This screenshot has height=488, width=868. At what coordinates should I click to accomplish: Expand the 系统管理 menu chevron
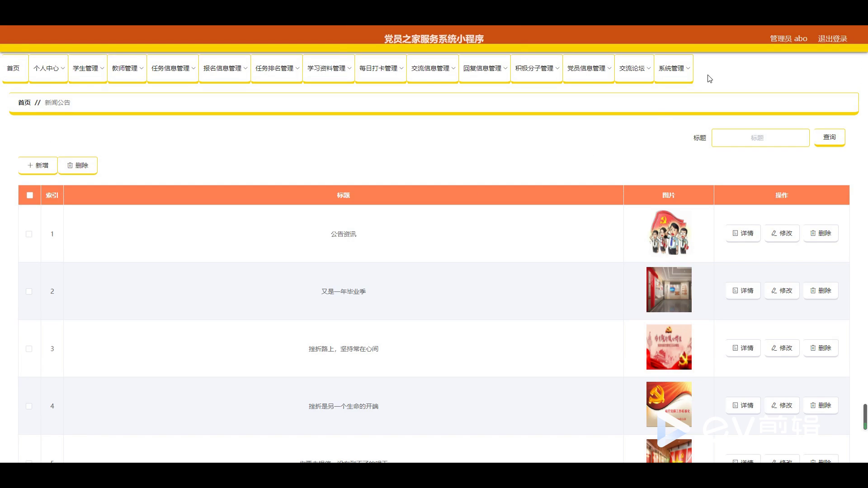688,68
